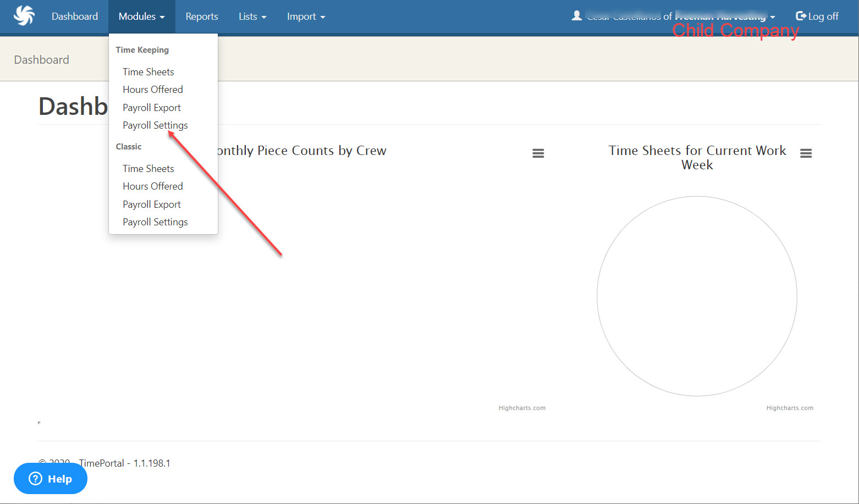The height and width of the screenshot is (504, 859).
Task: Open Dashboard link in the navbar
Action: tap(75, 16)
